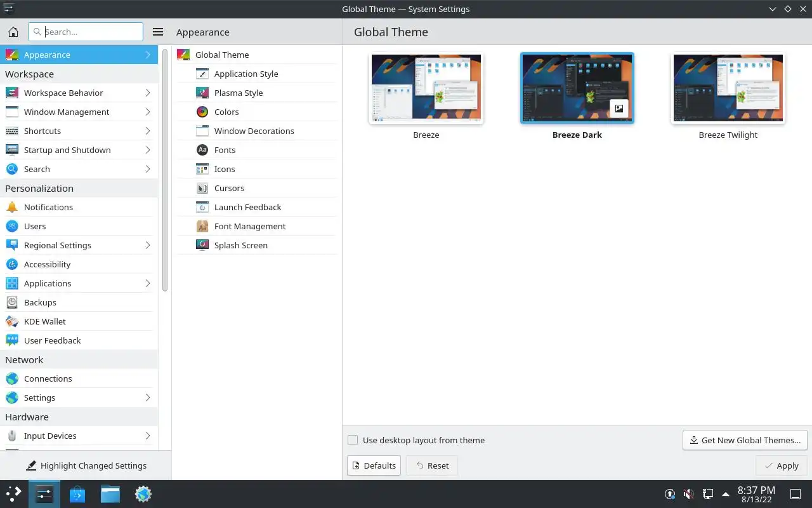
Task: Click Get New Global Themes button
Action: click(x=745, y=440)
